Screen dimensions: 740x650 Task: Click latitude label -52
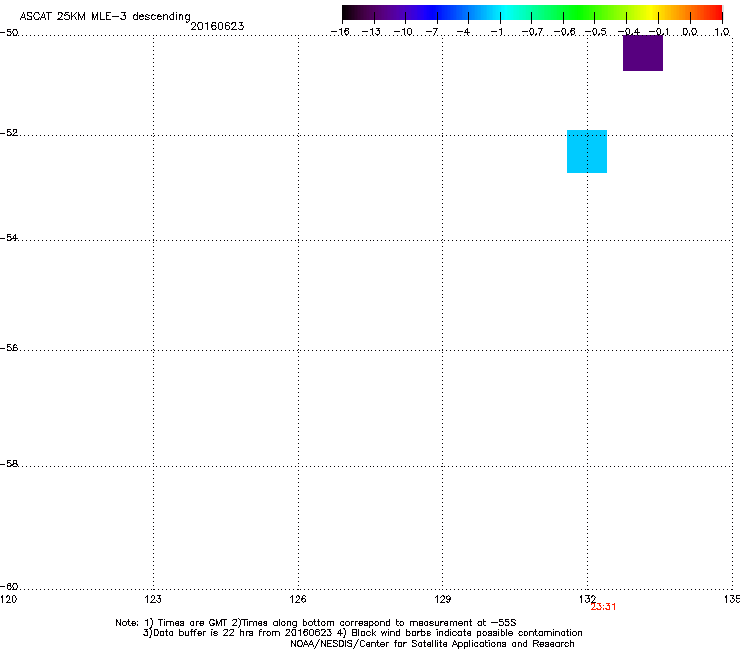pos(9,133)
